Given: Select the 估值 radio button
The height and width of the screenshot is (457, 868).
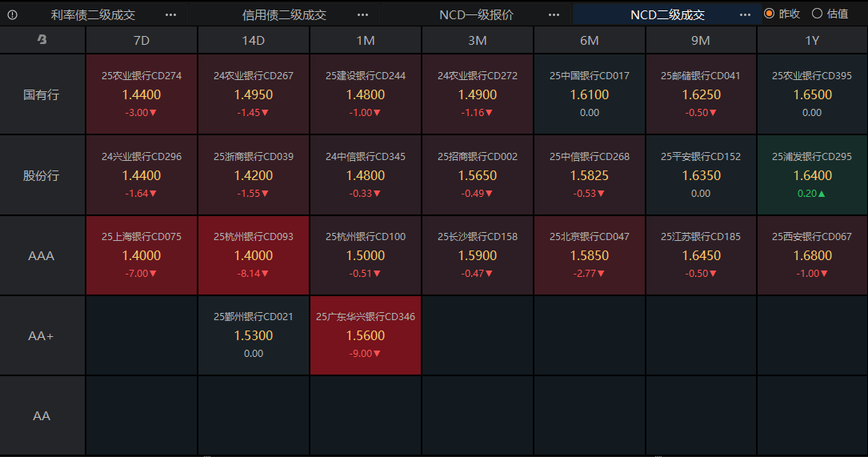Looking at the screenshot, I should [x=817, y=14].
